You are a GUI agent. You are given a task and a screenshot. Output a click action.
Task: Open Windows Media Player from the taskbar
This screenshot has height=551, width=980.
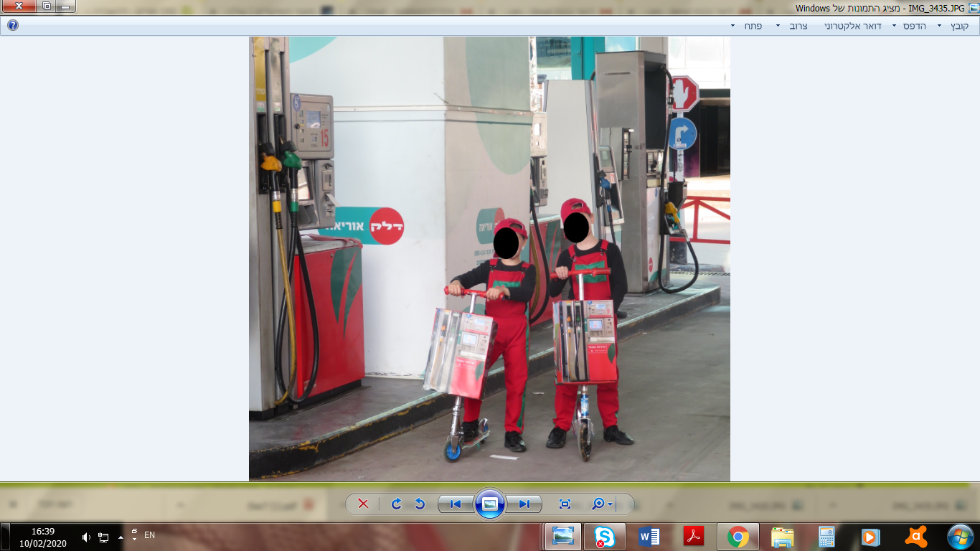[x=871, y=537]
